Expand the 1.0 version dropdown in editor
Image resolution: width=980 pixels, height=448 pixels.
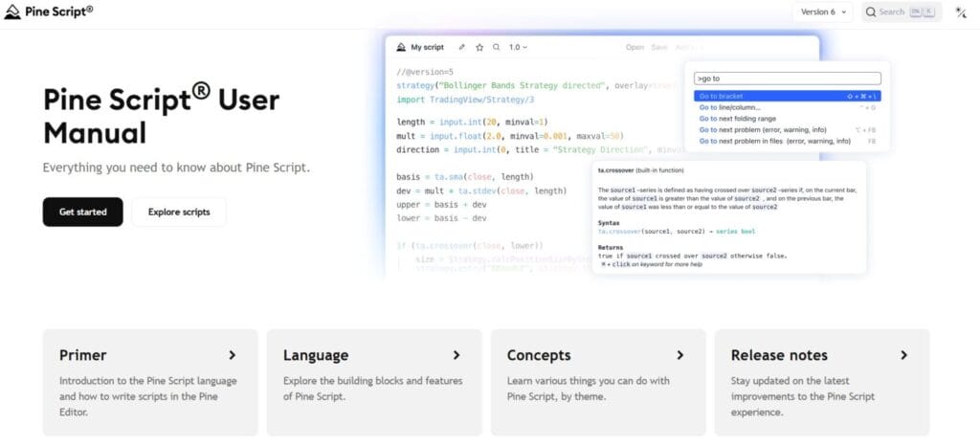(518, 47)
